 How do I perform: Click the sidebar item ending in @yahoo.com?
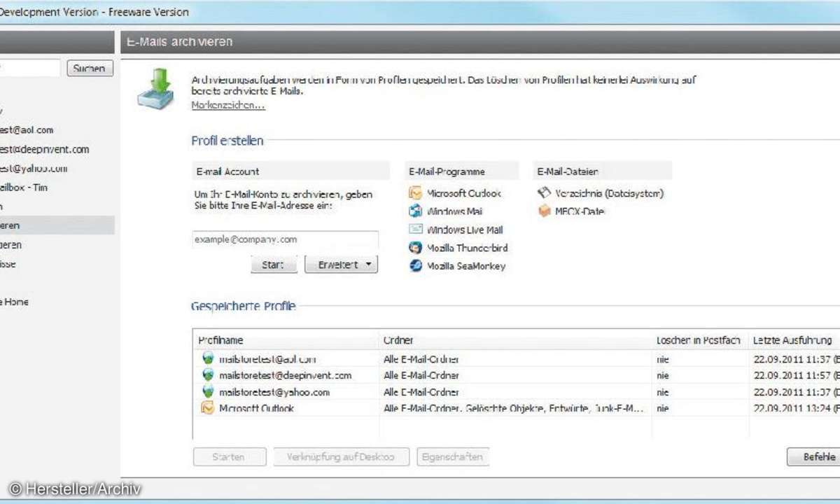(x=34, y=169)
